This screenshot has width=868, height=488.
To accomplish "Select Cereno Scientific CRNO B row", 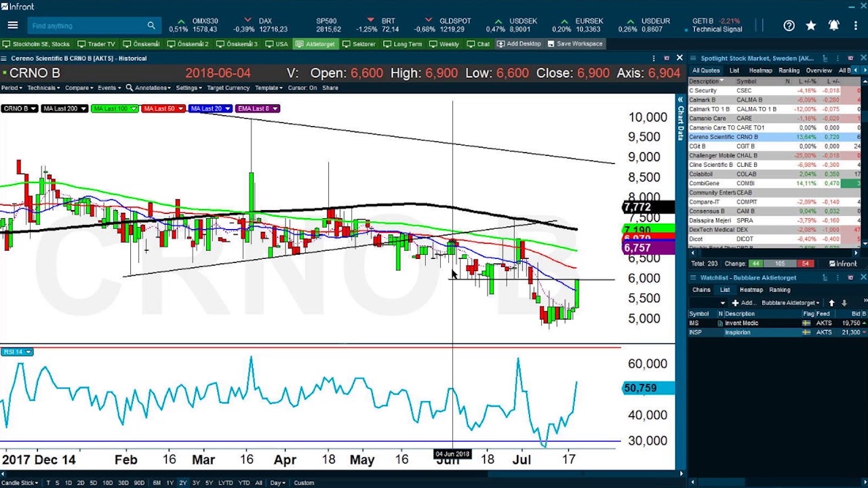I will point(774,137).
